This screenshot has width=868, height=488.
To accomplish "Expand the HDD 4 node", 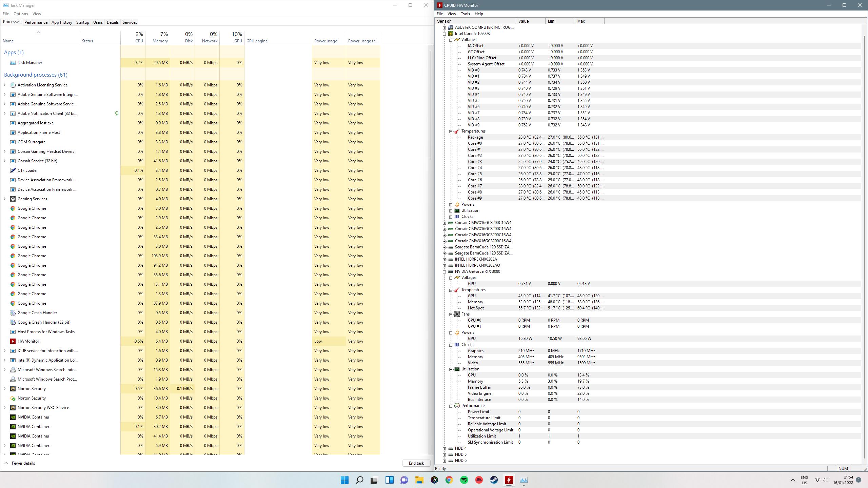I will pos(445,449).
